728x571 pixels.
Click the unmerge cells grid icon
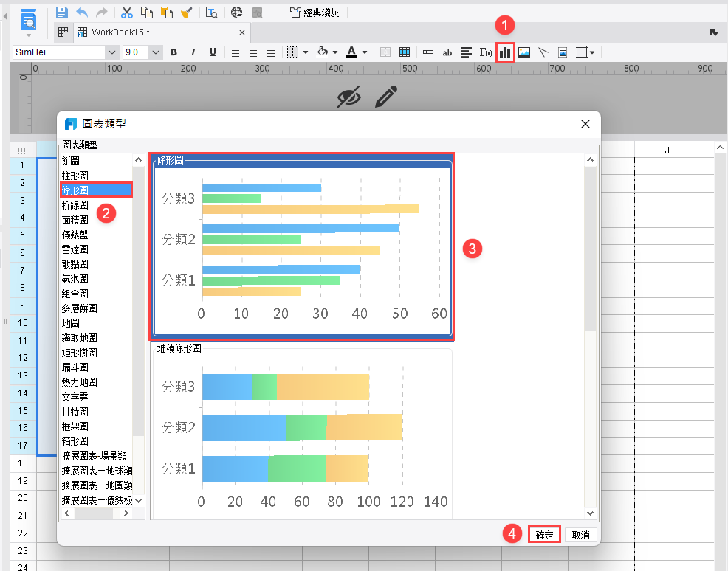pos(405,52)
